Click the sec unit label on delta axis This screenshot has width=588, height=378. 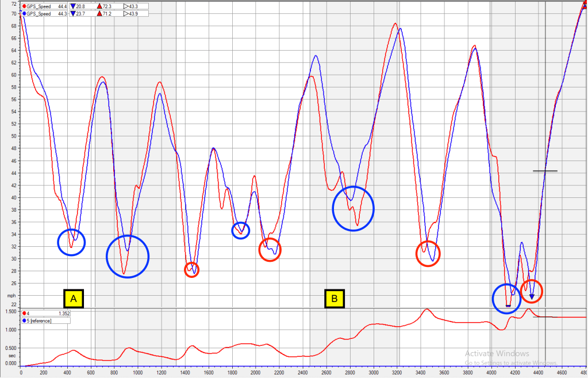point(11,357)
